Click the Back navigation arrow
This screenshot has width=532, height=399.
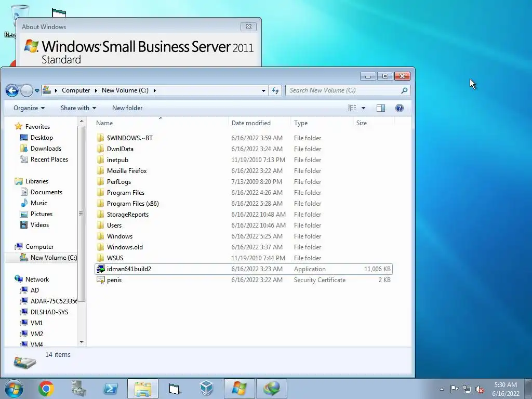(12, 90)
